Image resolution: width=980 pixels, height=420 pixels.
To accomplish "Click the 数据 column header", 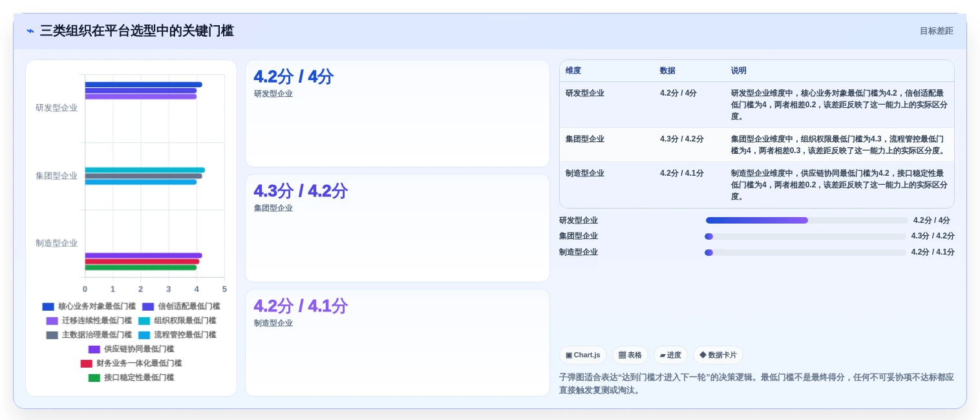I will tap(668, 71).
